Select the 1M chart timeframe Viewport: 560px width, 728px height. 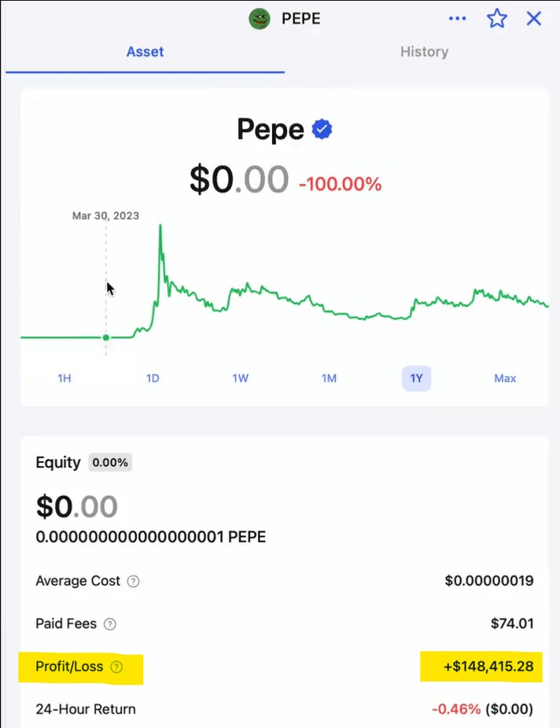point(329,378)
